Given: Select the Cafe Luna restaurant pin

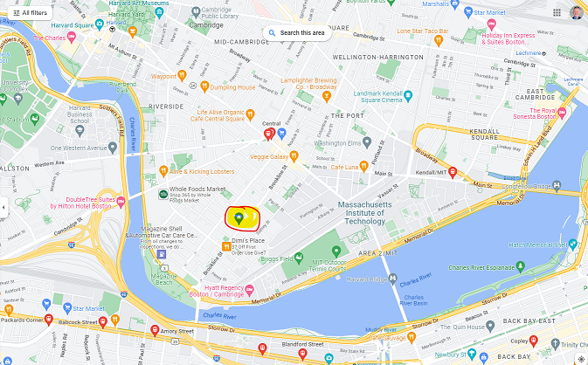Looking at the screenshot, I should coord(363,166).
